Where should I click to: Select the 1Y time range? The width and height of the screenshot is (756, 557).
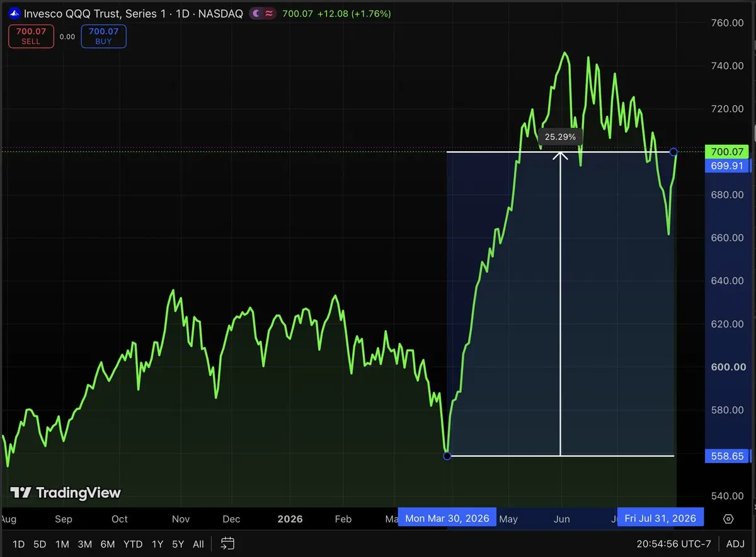pyautogui.click(x=157, y=544)
